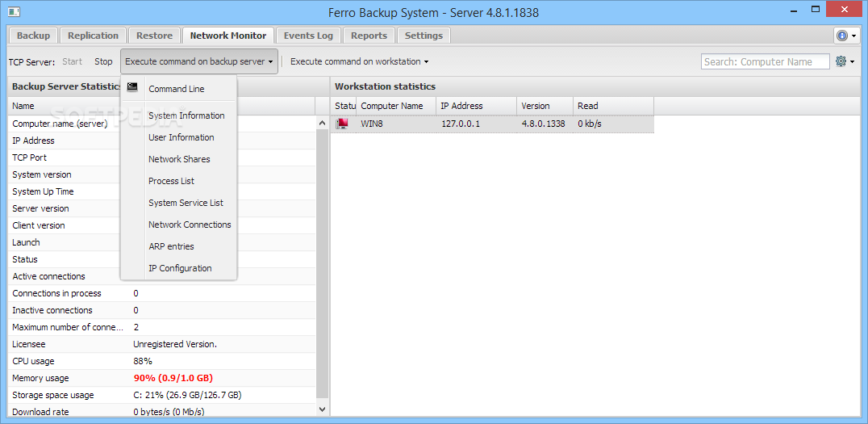Select Network Shares menu item

click(178, 159)
